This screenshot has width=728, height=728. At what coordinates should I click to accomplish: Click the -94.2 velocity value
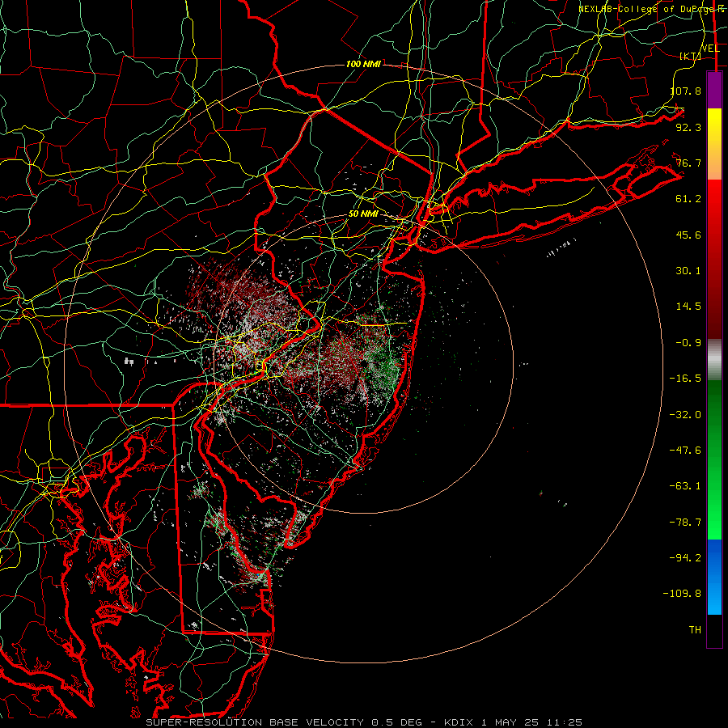(x=685, y=558)
